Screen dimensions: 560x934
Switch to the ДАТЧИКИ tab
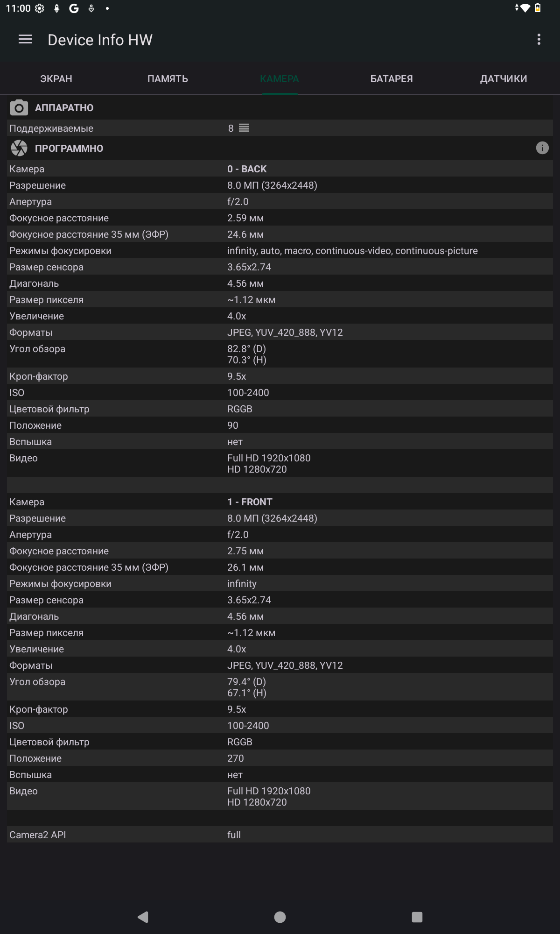(504, 79)
